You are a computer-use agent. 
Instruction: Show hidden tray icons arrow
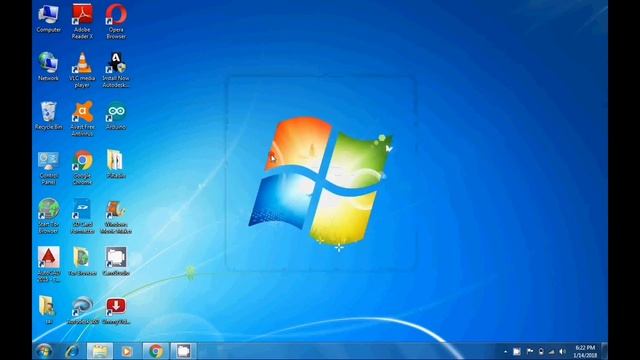[505, 351]
